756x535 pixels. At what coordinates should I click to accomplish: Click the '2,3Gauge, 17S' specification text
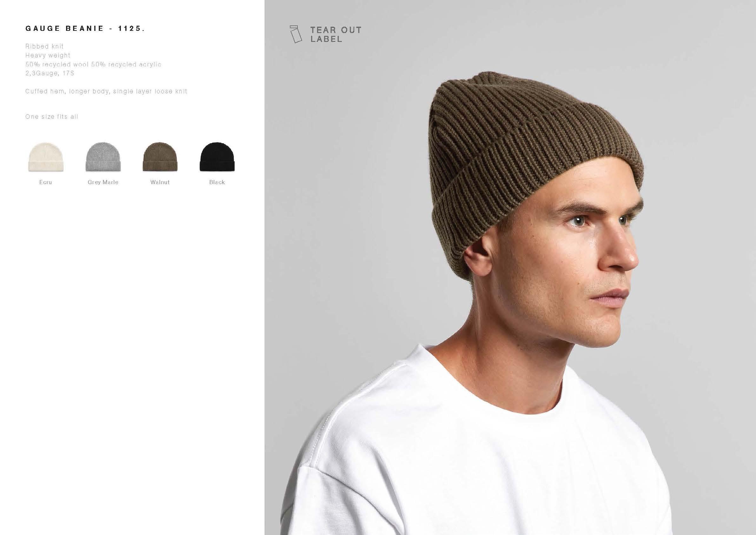tap(50, 73)
